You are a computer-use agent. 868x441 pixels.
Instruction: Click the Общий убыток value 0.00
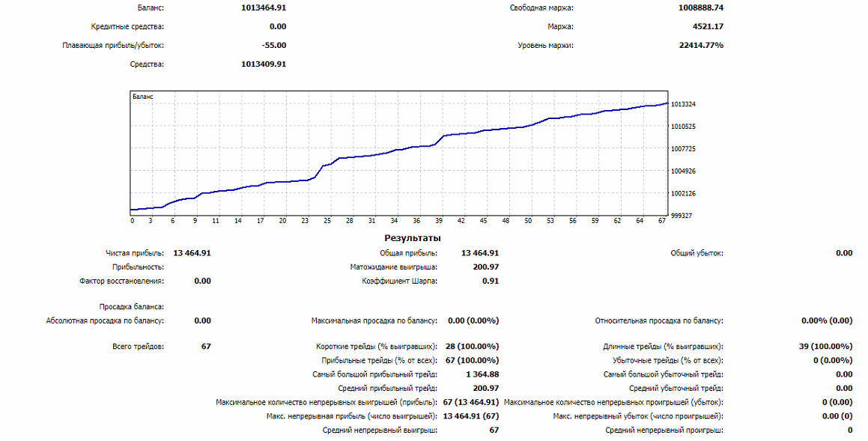844,253
